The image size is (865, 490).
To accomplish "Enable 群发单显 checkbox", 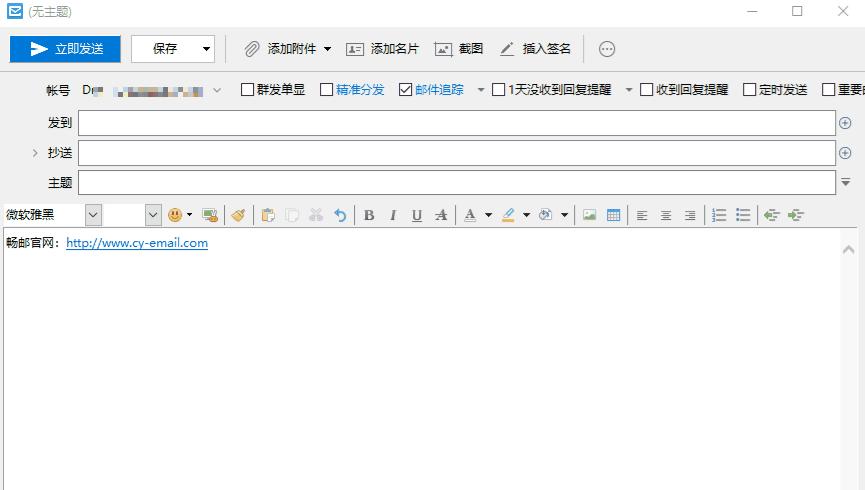I will coord(247,89).
